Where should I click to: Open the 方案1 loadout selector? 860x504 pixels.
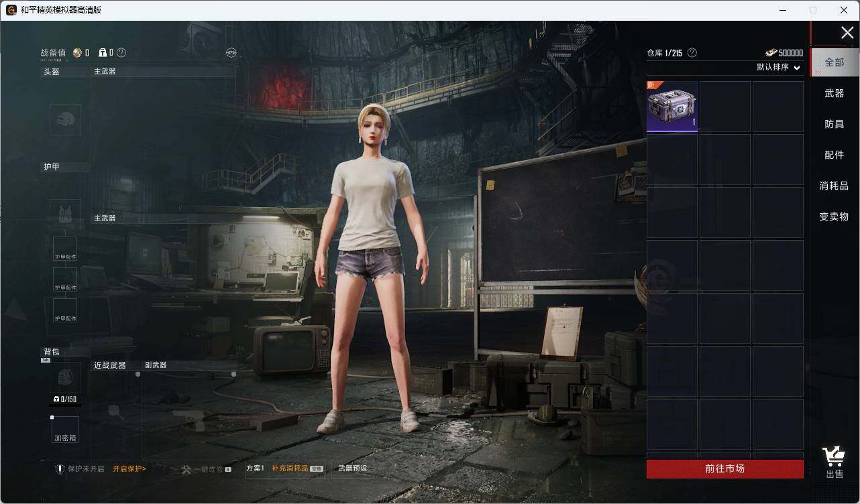(255, 468)
